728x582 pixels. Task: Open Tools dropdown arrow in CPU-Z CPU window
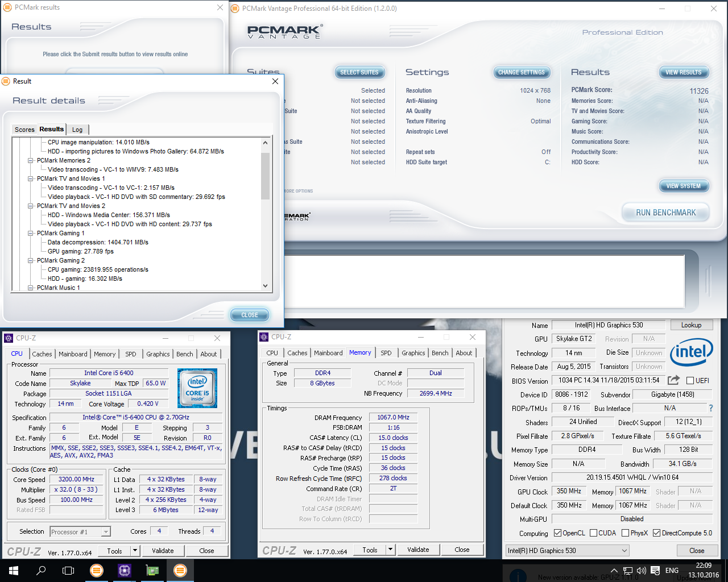[x=135, y=551]
